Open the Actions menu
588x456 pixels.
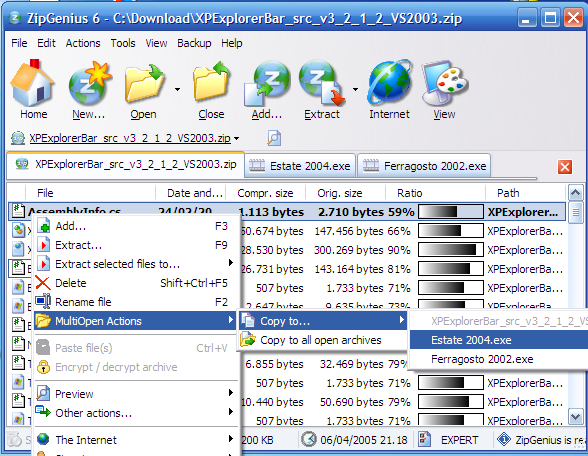click(83, 43)
